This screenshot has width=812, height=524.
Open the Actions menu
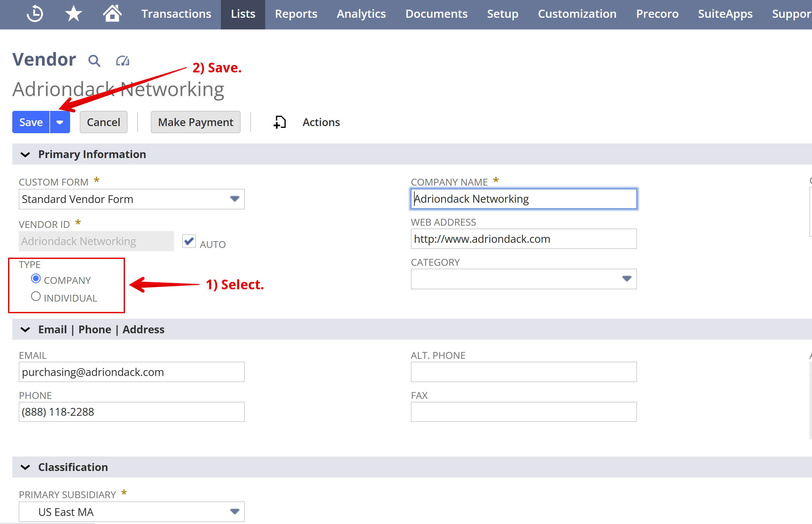tap(321, 122)
